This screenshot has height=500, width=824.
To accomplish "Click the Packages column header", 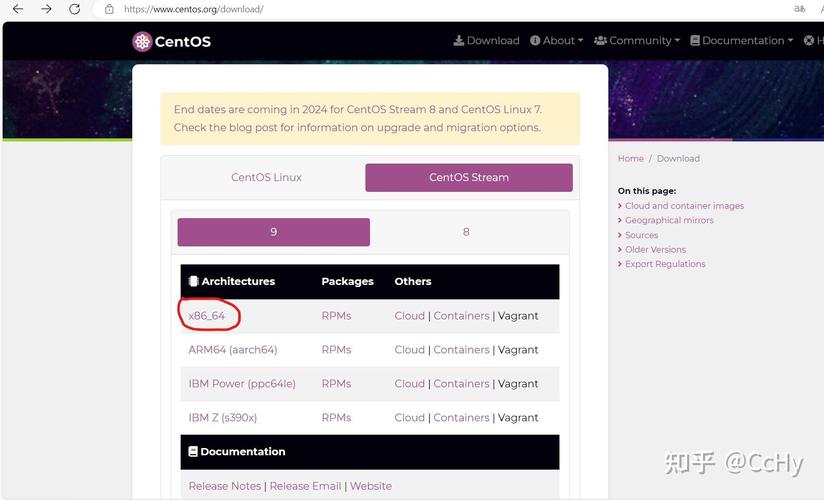I will click(x=347, y=281).
